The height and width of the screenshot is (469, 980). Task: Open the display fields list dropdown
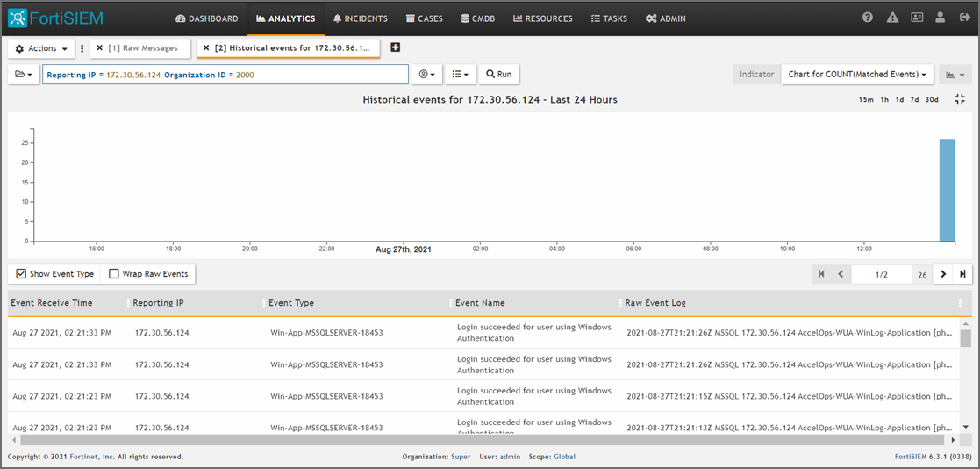point(461,74)
